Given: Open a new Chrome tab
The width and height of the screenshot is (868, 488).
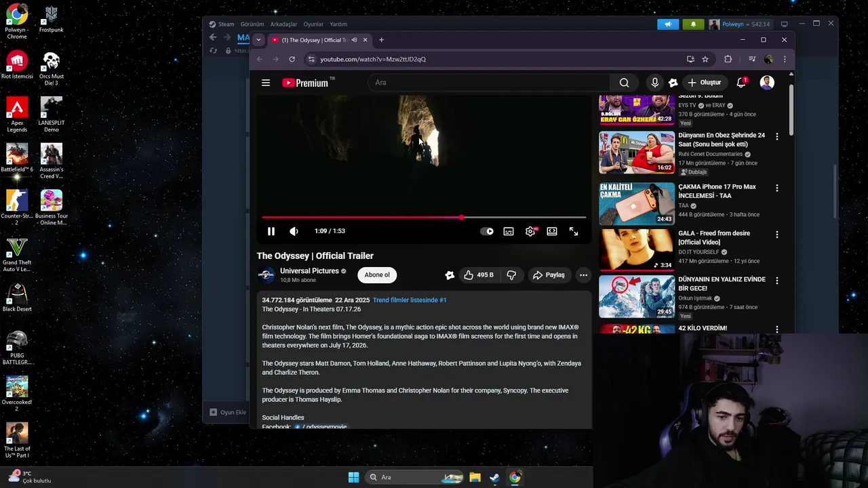Looking at the screenshot, I should 381,40.
